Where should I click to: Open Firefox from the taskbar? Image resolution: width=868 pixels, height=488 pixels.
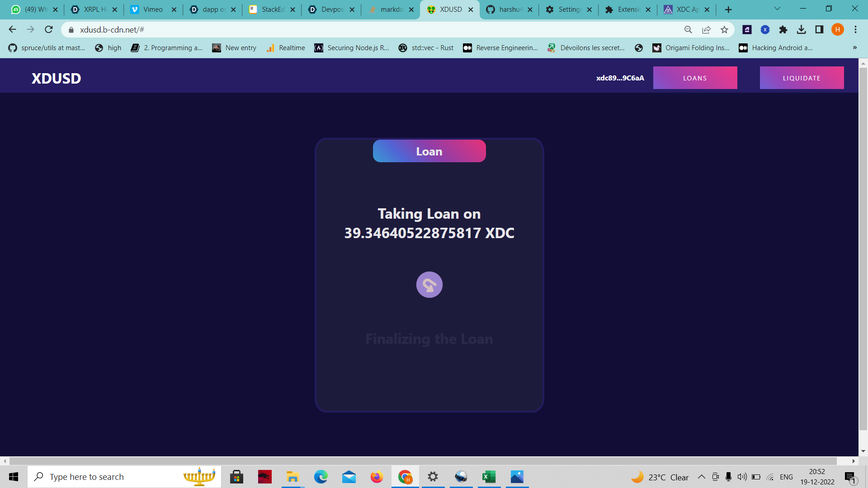pyautogui.click(x=377, y=477)
